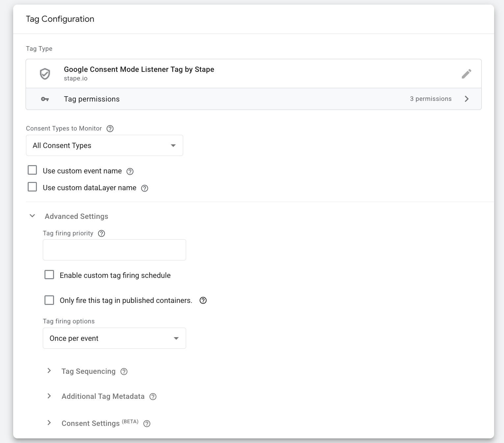This screenshot has height=443, width=504.
Task: Enable Use custom dataLayer name checkbox
Action: point(32,187)
